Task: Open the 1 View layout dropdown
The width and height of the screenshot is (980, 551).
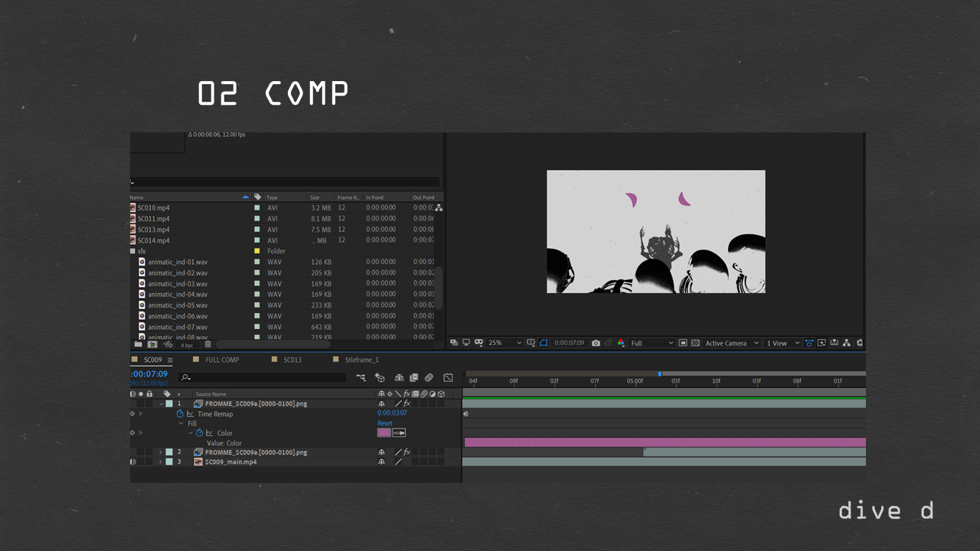Action: coord(782,343)
